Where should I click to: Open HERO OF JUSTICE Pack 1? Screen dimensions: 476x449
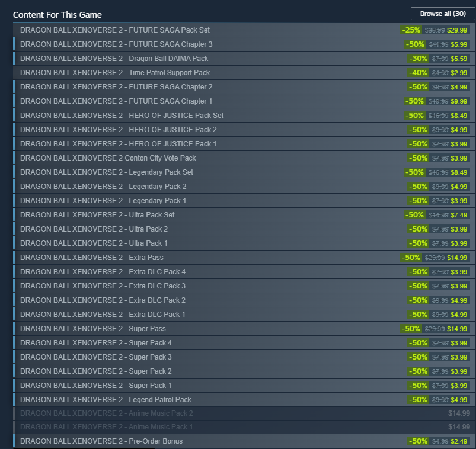pos(244,144)
